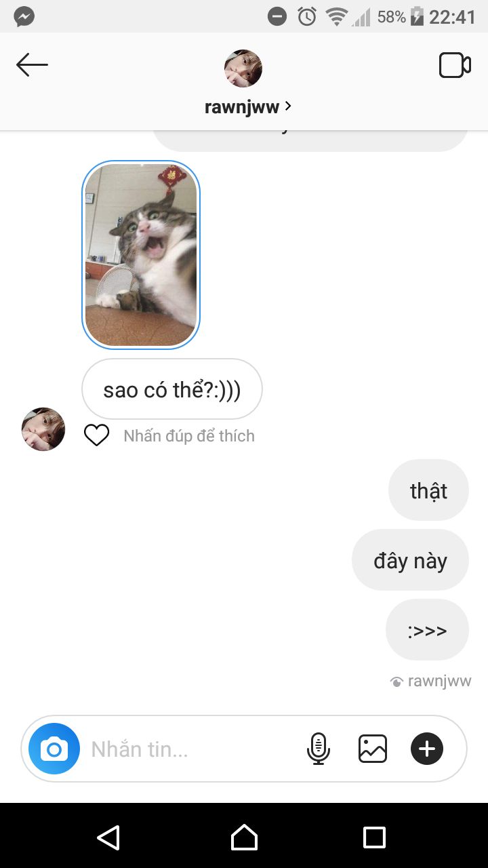Viewport: 488px width, 868px height.
Task: Select the "đây này" message bubble
Action: pyautogui.click(x=410, y=560)
